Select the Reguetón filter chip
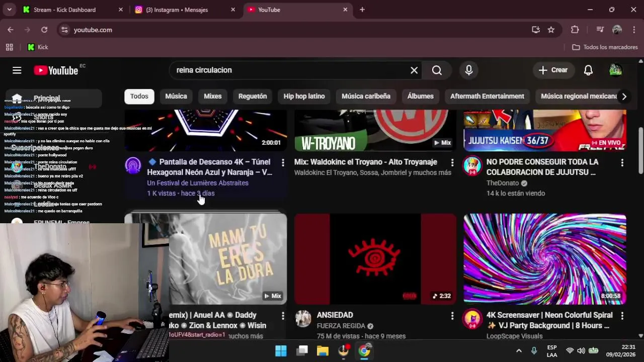Viewport: 644px width, 362px height. pyautogui.click(x=253, y=97)
